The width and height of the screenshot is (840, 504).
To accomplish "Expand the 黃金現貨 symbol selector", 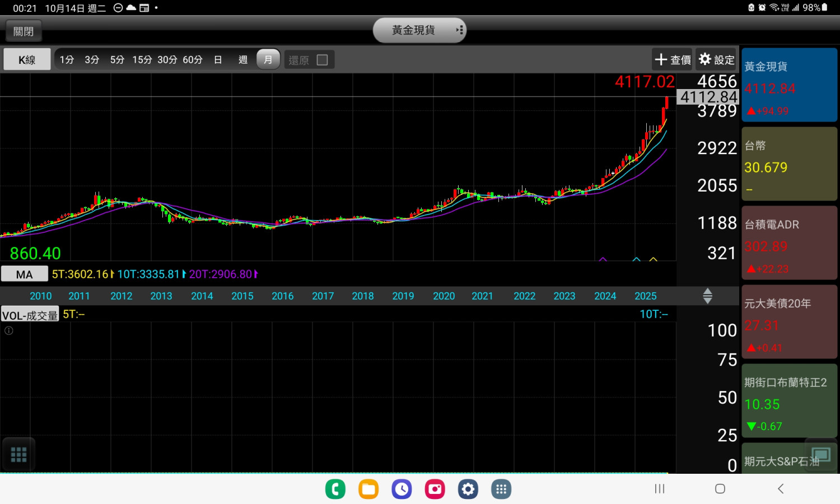I will point(419,30).
